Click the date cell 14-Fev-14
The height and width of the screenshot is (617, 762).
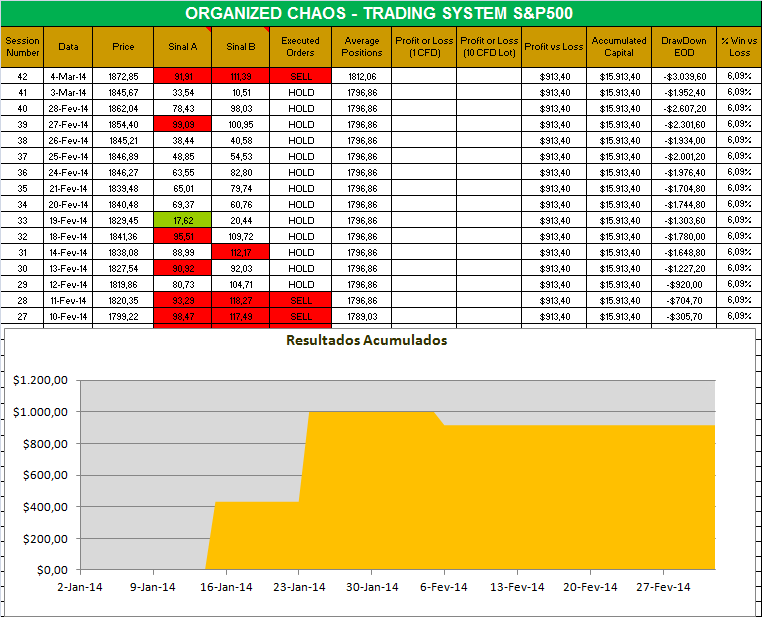[68, 253]
